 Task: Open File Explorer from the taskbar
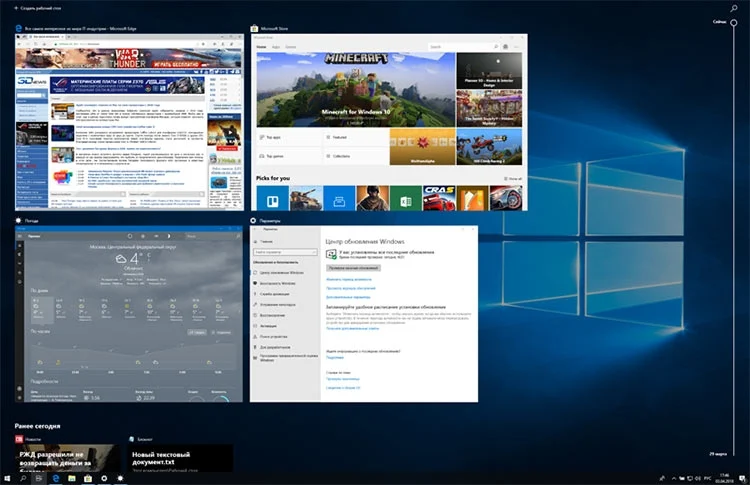[x=72, y=478]
